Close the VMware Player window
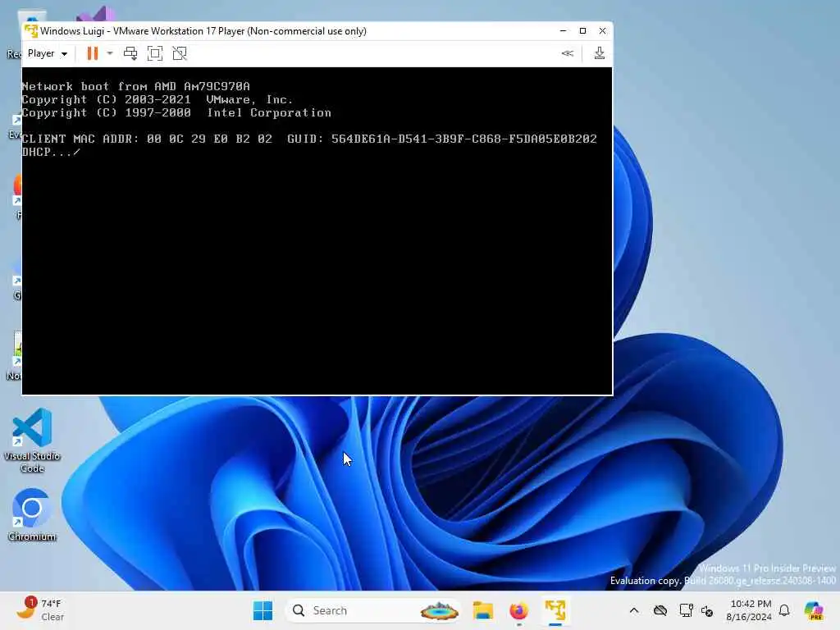 coord(603,31)
